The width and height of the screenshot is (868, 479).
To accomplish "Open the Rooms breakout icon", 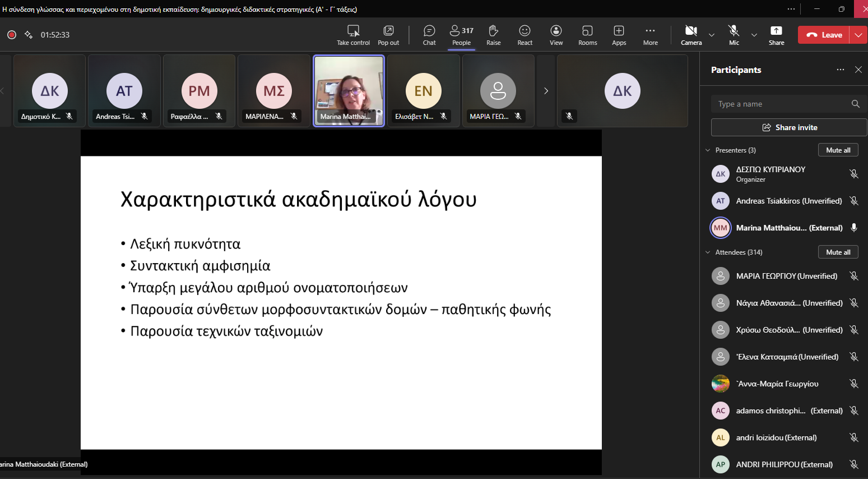I will point(587,35).
